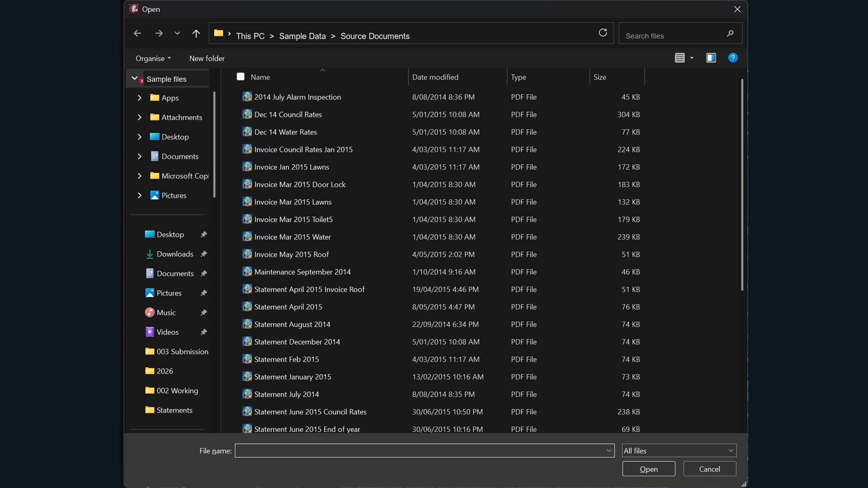Expand the Attachments folder node
Screen dimensions: 868x488
139,117
